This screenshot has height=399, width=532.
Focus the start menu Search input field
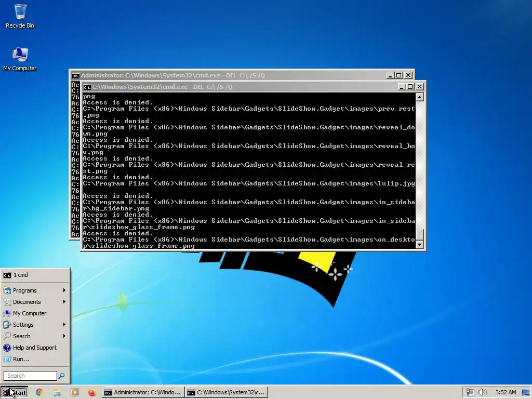[x=30, y=376]
